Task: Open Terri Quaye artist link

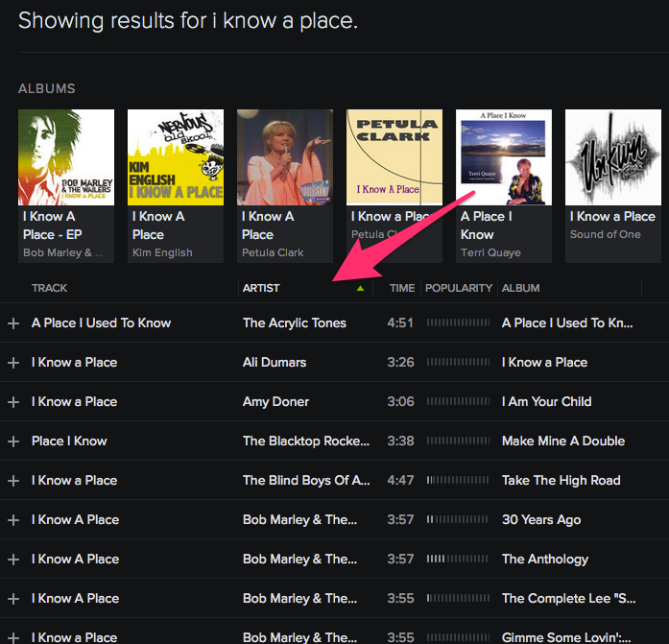Action: [490, 253]
